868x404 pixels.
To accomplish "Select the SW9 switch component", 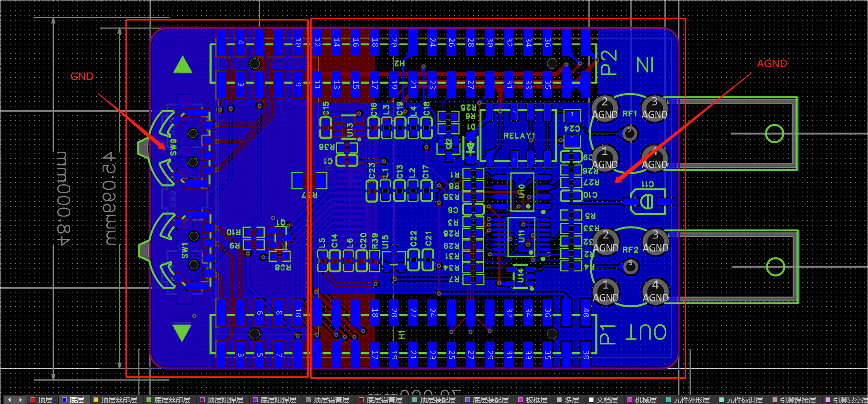I will point(177,148).
